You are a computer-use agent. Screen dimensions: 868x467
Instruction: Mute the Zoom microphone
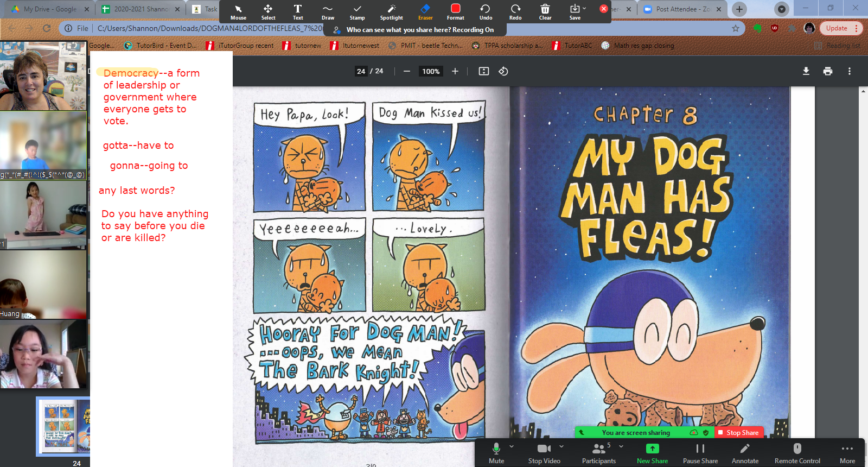[x=496, y=453]
